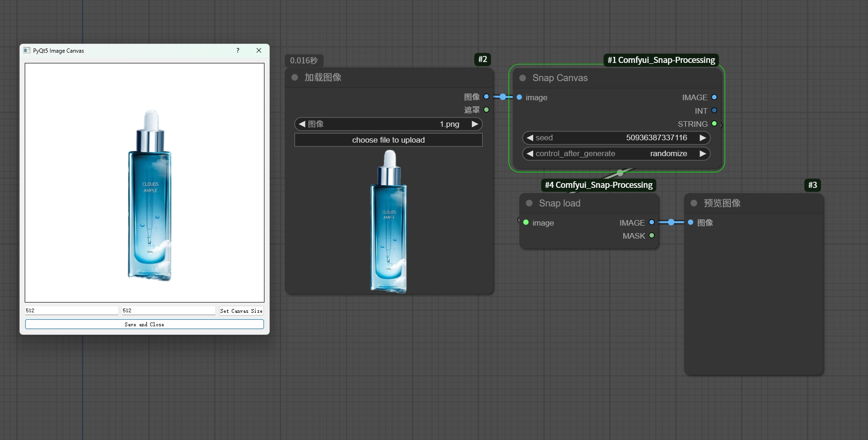Click the Set Canvas Size button
868x440 pixels.
[x=241, y=311]
